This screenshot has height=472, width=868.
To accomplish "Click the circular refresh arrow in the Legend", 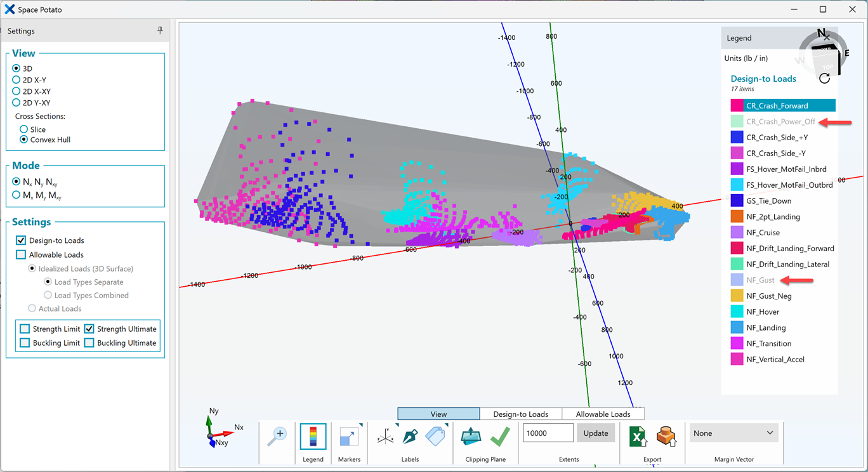I will coord(824,78).
